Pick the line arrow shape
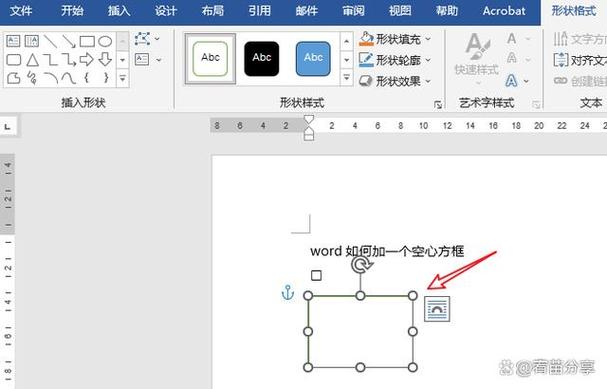This screenshot has height=389, width=607. 69,41
